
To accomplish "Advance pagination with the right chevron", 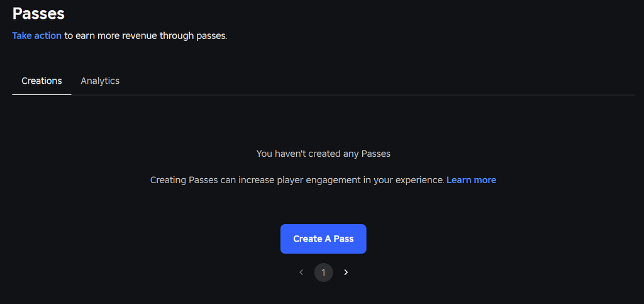I will [346, 273].
